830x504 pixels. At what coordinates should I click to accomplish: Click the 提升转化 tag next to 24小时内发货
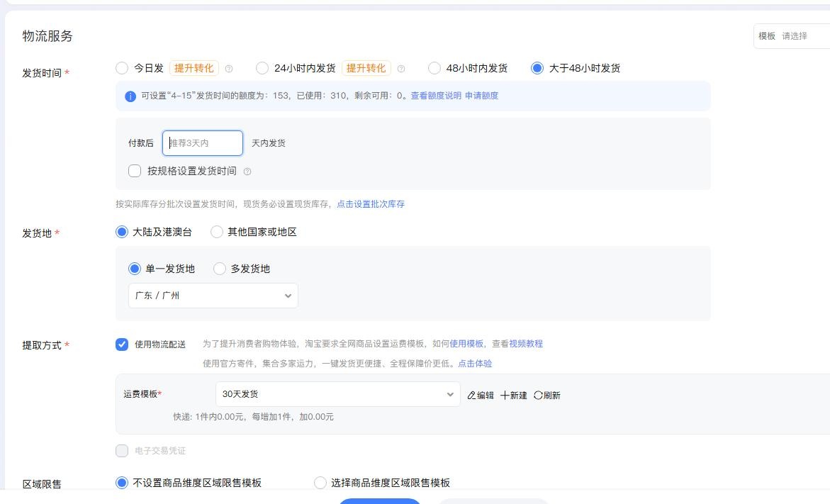pyautogui.click(x=366, y=68)
